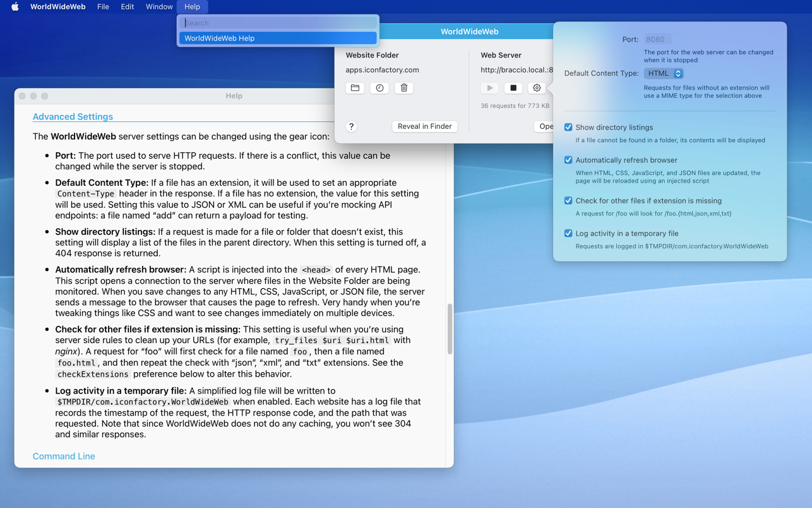Open the File menu
The height and width of the screenshot is (508, 812).
coord(103,7)
